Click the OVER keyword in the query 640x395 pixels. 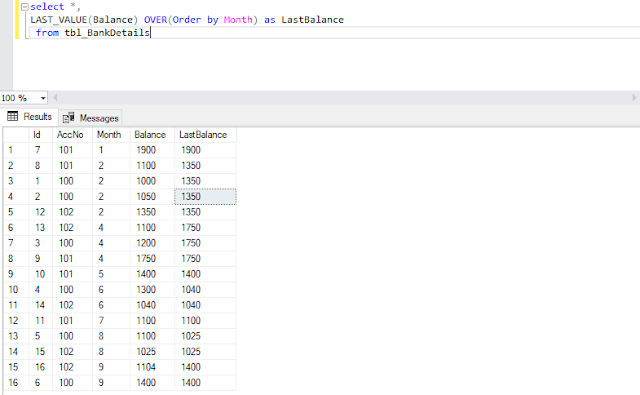156,20
